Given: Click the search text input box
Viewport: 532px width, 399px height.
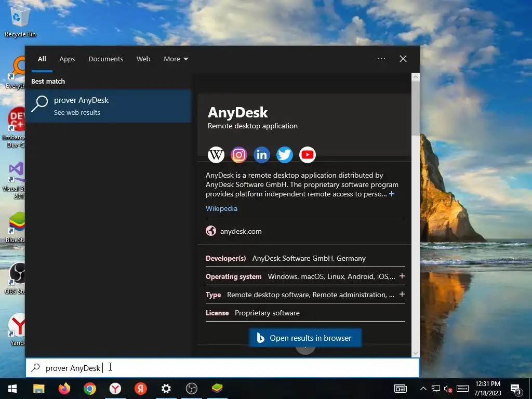Looking at the screenshot, I should tap(222, 368).
